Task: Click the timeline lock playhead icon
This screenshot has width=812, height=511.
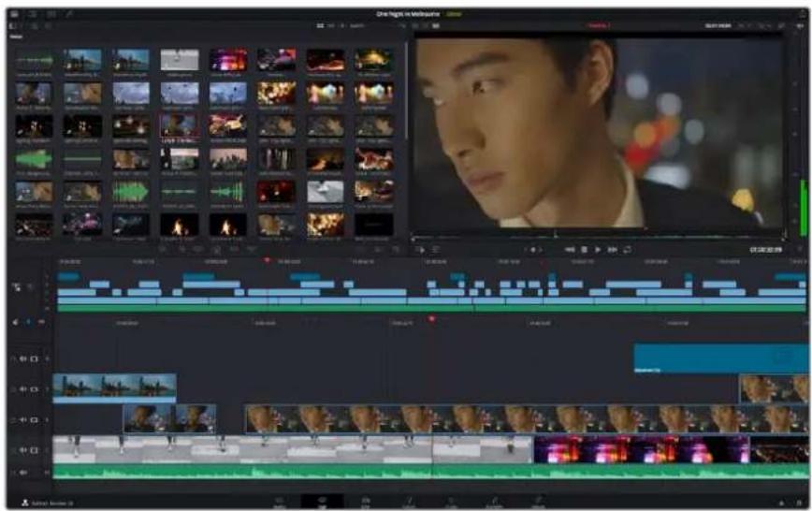Action: click(17, 286)
